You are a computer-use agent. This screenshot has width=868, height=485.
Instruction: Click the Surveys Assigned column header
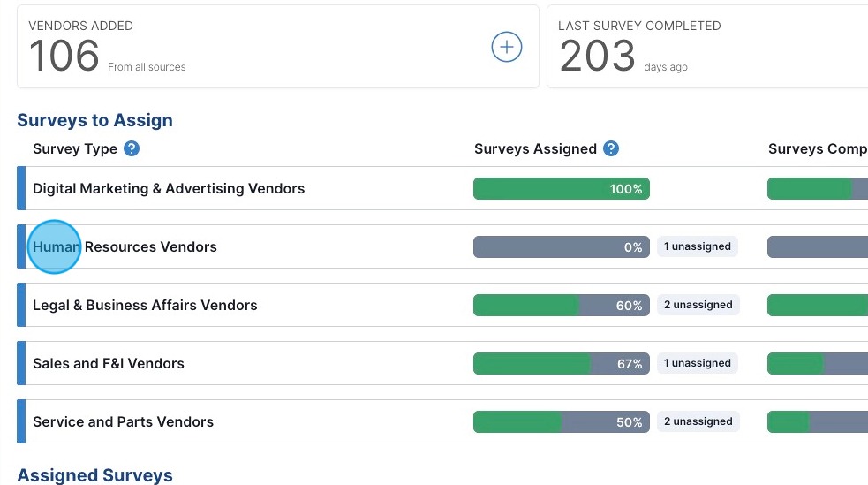tap(535, 148)
